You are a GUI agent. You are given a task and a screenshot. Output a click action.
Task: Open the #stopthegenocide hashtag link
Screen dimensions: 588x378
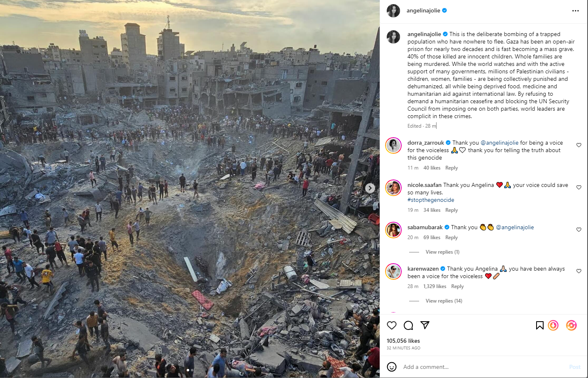[x=431, y=200]
